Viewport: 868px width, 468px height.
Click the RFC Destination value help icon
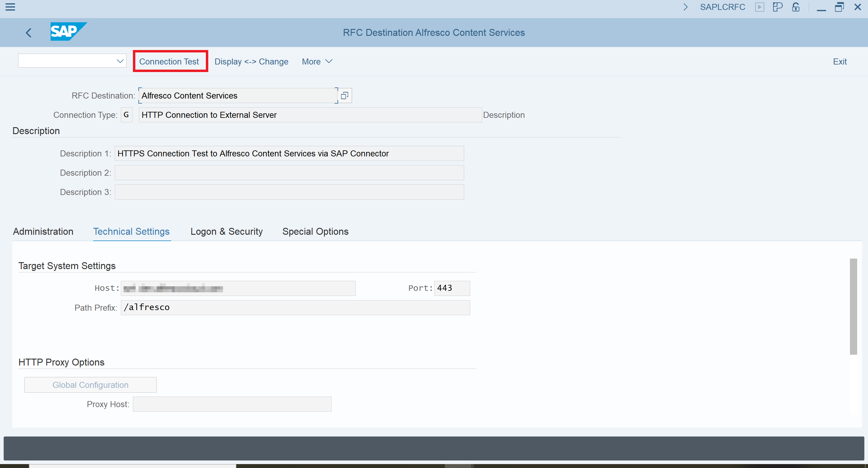(x=344, y=96)
